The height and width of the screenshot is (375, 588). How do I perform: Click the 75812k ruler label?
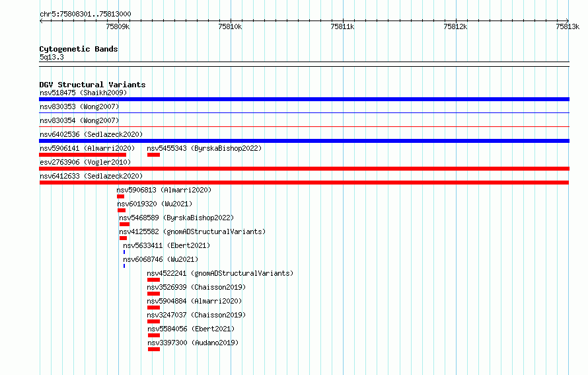pos(455,26)
